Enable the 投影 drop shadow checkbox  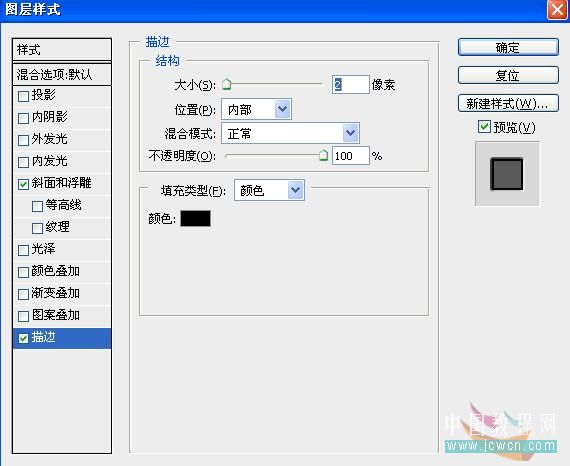coord(24,96)
